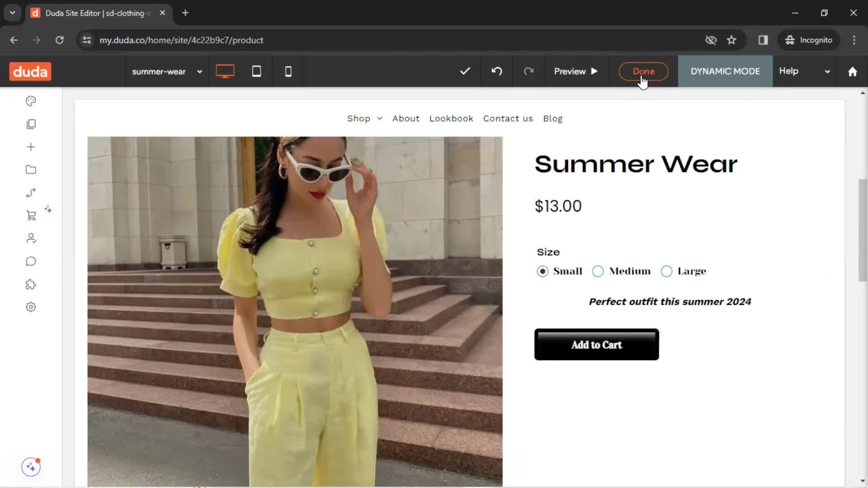This screenshot has height=488, width=868.
Task: Reload the browser page
Action: tap(59, 40)
